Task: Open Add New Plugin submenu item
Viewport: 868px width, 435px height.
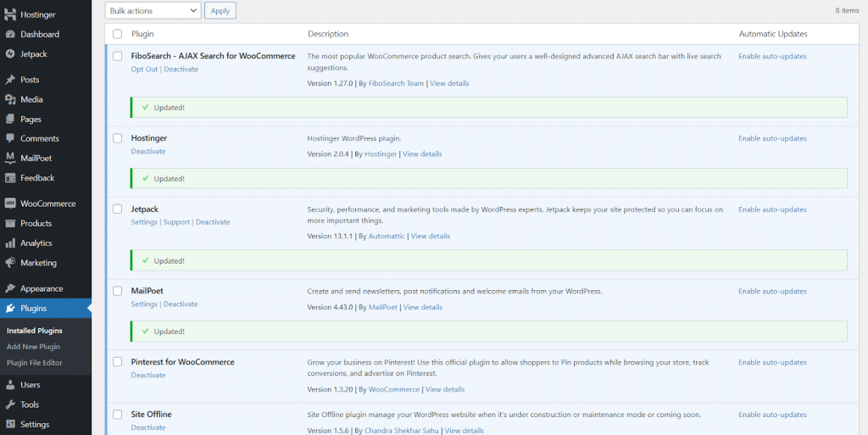Action: point(33,347)
